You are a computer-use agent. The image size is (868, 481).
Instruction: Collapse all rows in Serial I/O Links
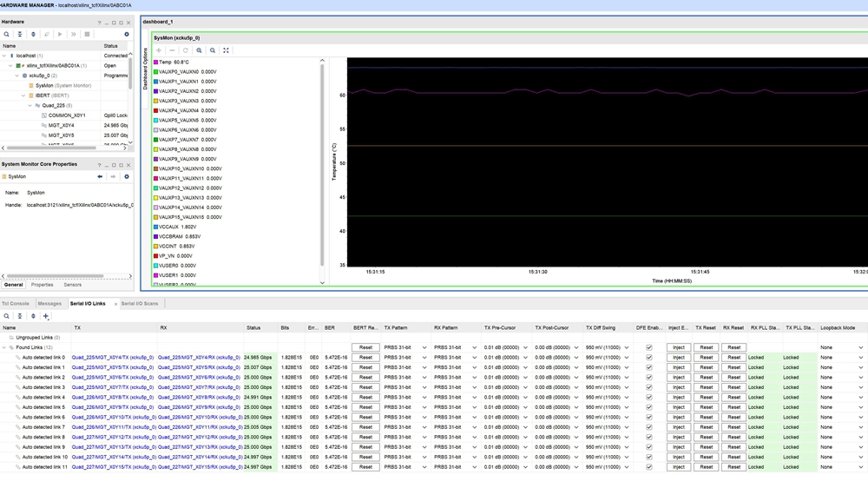pyautogui.click(x=20, y=316)
